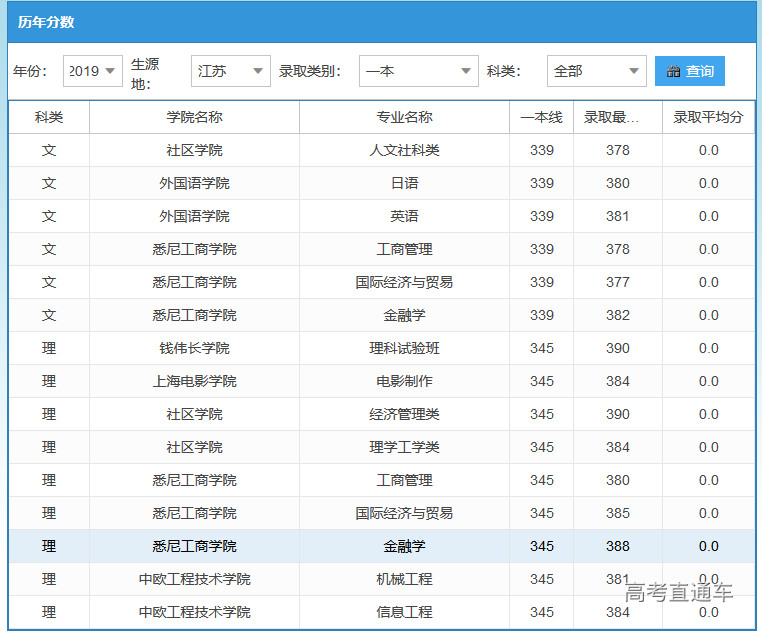Viewport: 762px width, 632px height.
Task: Click the 专业名称 column header
Action: [404, 117]
